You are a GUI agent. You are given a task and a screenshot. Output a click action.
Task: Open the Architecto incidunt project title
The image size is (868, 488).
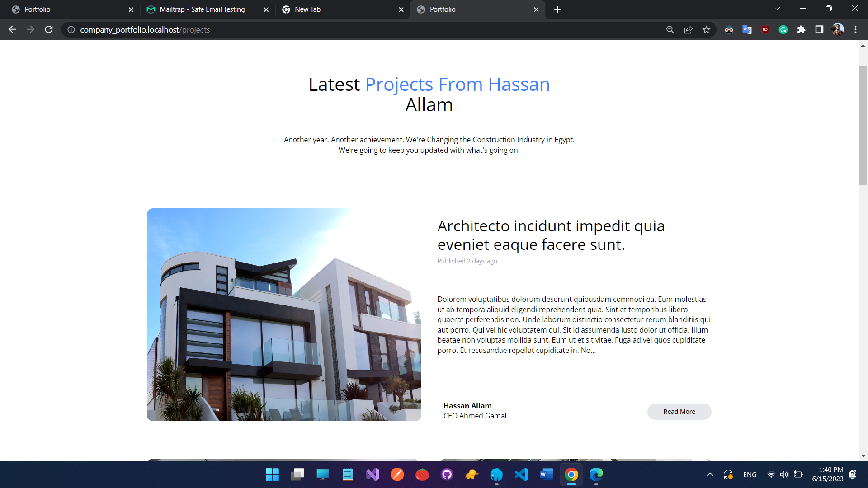pos(551,235)
